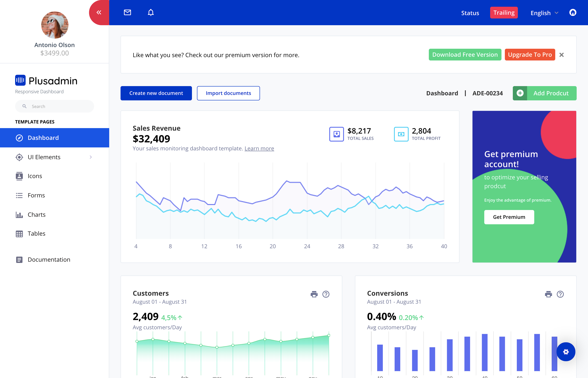Open the floating settings gear button
The width and height of the screenshot is (588, 378).
566,352
